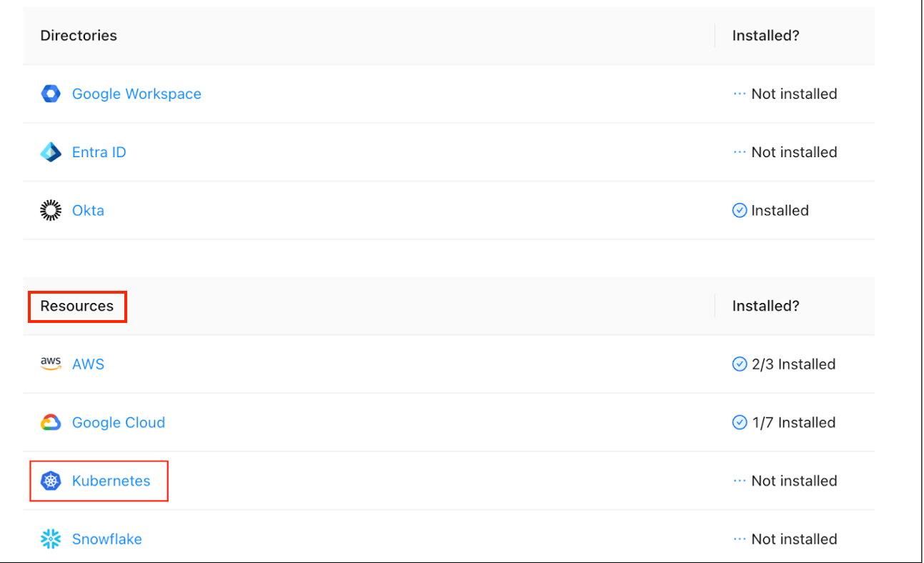Select the Snowflake resource link
This screenshot has height=563, width=924.
(x=106, y=539)
